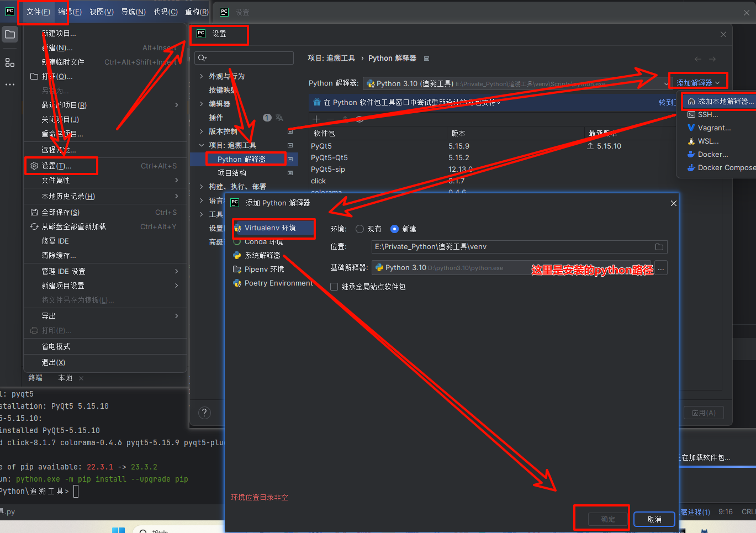This screenshot has height=533, width=756.
Task: Click 转到 link in blue banner
Action: pyautogui.click(x=666, y=102)
